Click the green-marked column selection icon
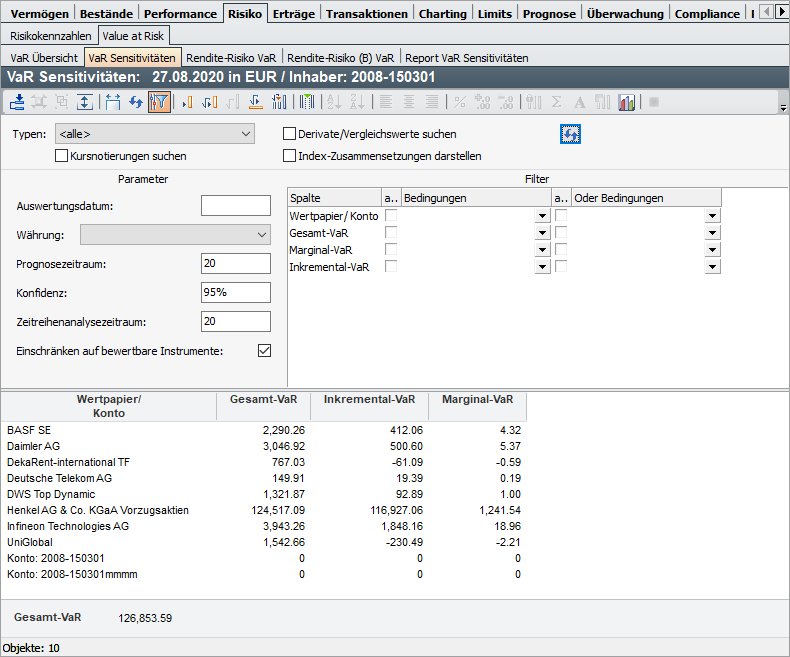This screenshot has height=657, width=790. tap(307, 102)
